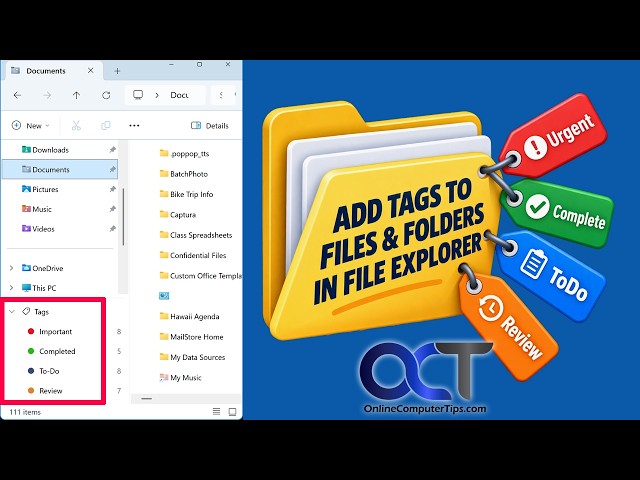Switch to large thumbnails view icon

tap(232, 412)
